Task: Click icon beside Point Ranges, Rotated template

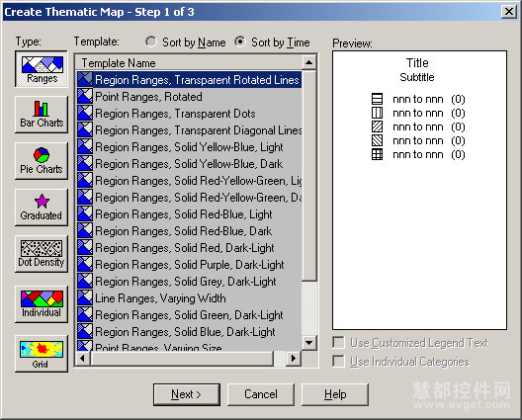Action: tap(85, 97)
